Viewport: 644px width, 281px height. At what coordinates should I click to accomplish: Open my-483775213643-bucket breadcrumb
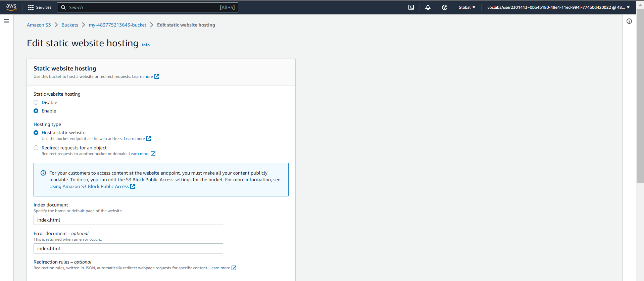pos(117,25)
